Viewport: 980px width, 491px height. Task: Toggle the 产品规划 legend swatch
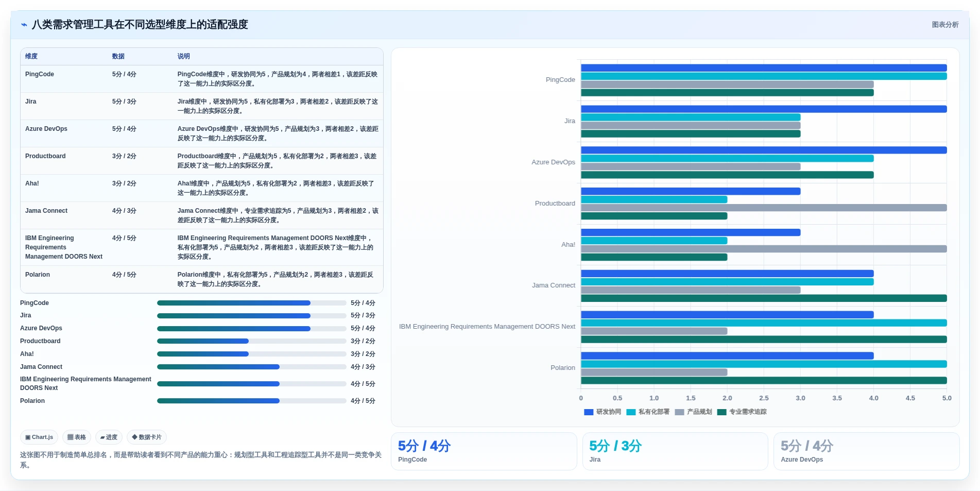click(679, 412)
